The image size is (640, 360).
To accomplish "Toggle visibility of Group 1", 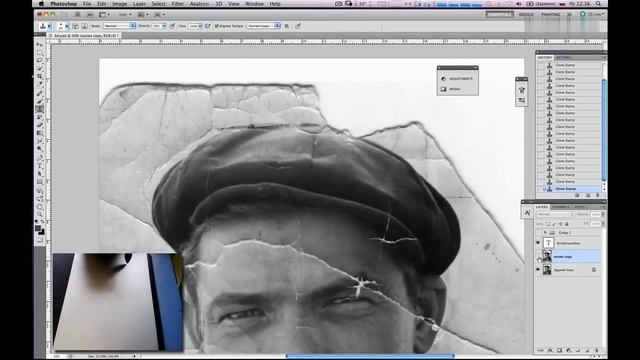I will coord(538,233).
